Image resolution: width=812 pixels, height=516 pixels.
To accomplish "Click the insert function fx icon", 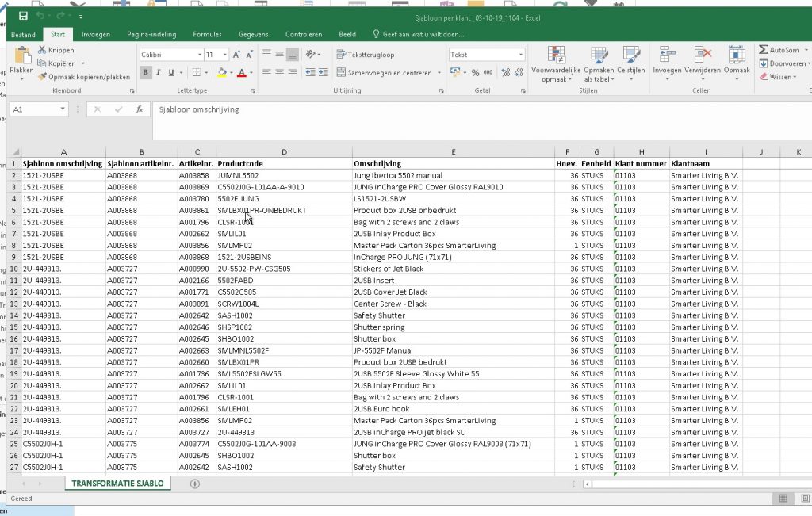I will click(x=140, y=109).
